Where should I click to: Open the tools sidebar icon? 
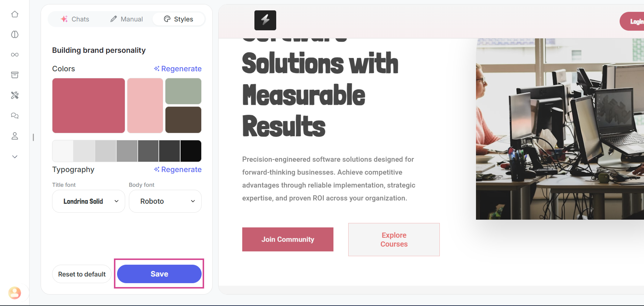coord(15,95)
